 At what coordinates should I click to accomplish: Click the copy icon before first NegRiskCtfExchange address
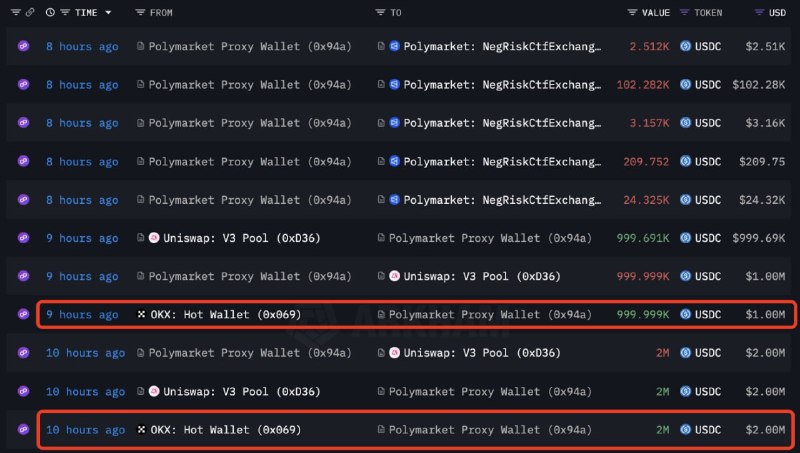(x=381, y=46)
